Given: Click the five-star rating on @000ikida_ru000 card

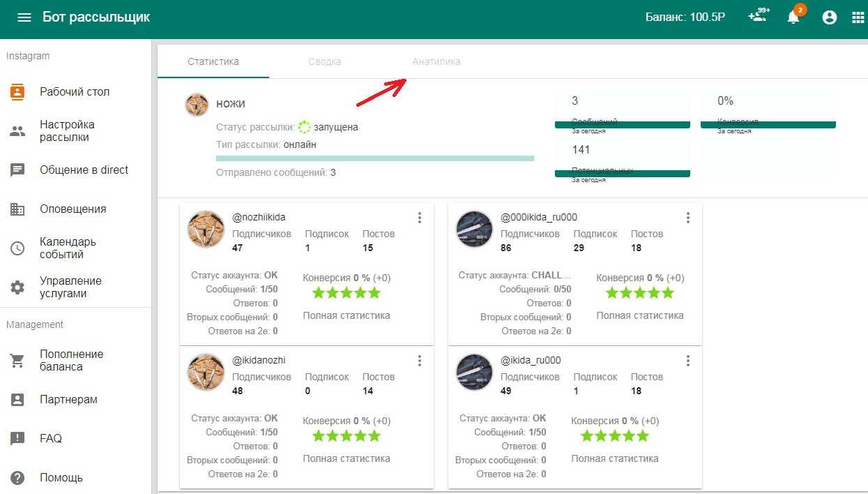Looking at the screenshot, I should (639, 293).
